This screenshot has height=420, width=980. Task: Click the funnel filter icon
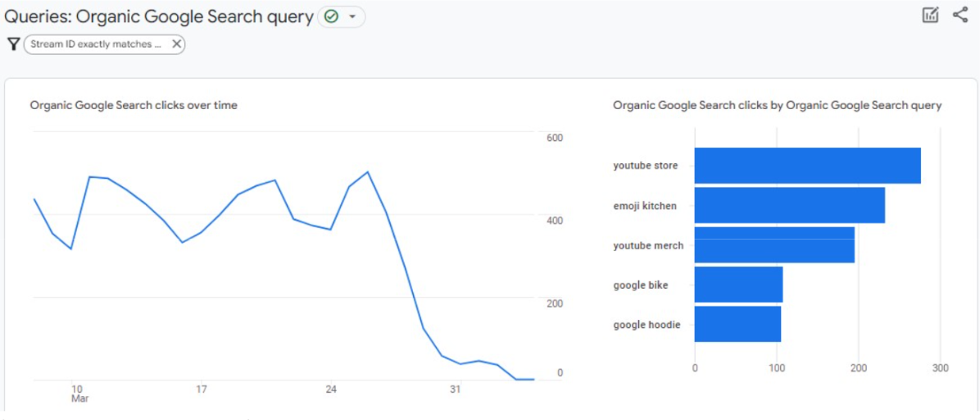tap(13, 44)
